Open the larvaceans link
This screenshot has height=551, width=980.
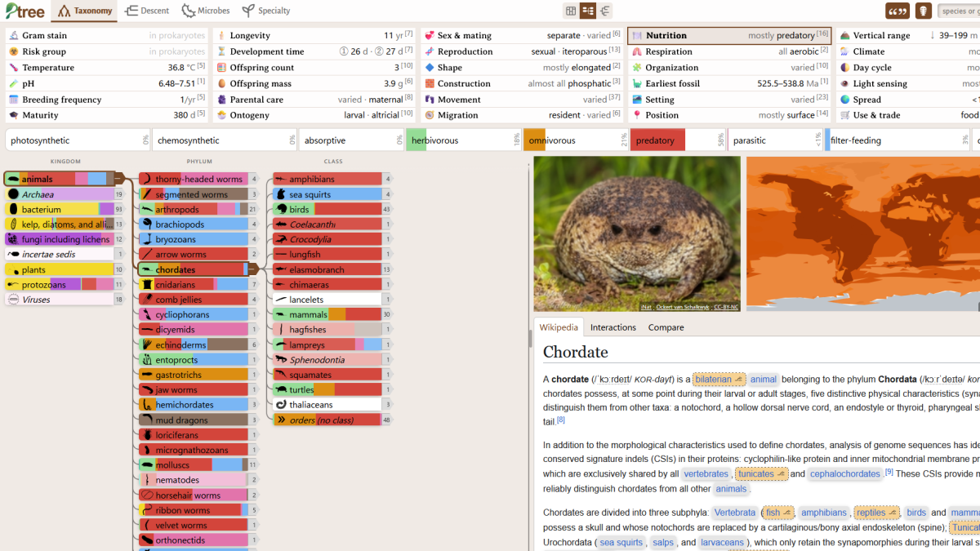pyautogui.click(x=723, y=542)
